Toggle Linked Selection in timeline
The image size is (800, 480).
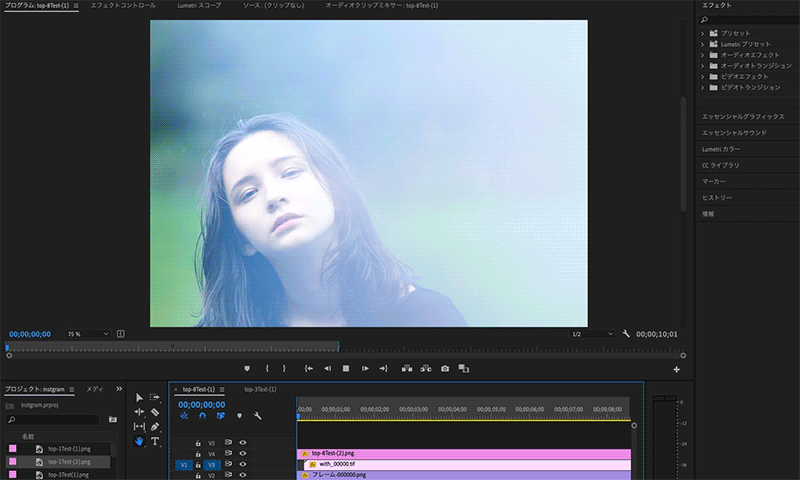(x=220, y=416)
